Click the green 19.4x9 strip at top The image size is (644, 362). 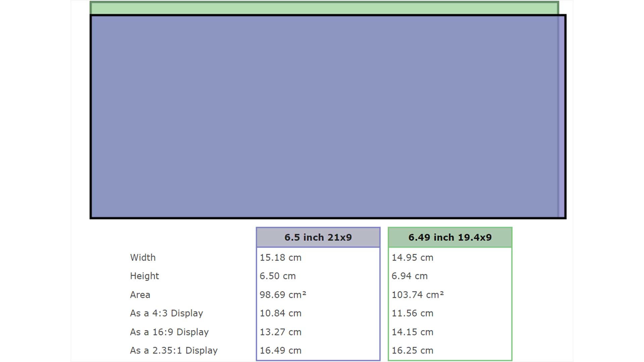[324, 8]
